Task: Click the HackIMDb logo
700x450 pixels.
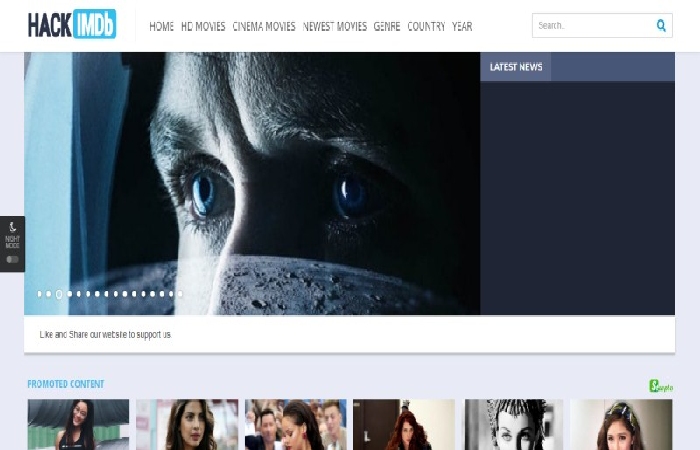Action: click(72, 25)
